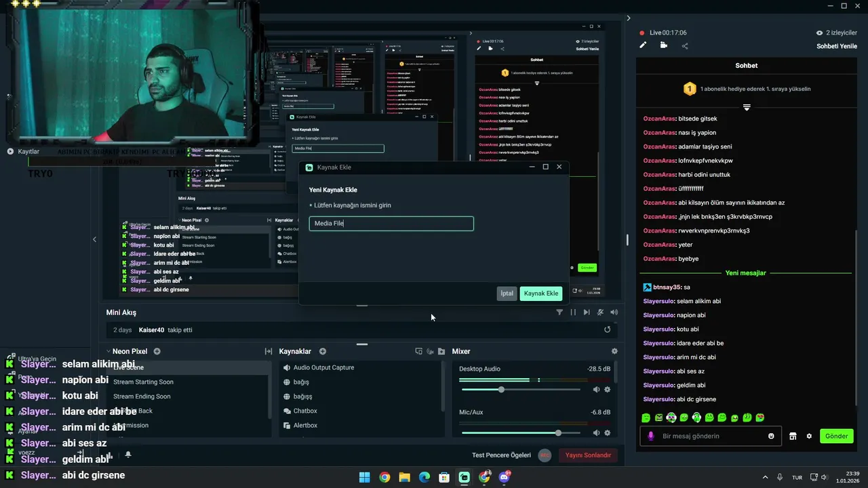Jump to Yeni mesajlar marker
This screenshot has width=868, height=488.
point(745,273)
